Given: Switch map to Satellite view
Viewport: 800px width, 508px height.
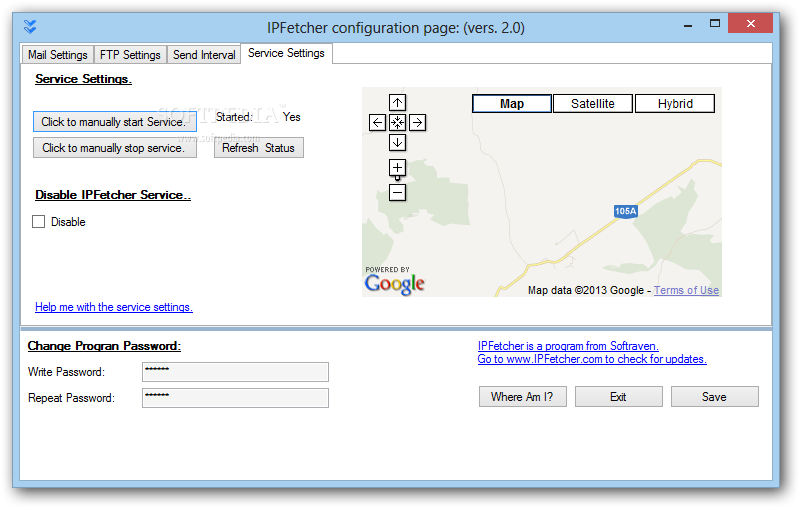Looking at the screenshot, I should pos(593,104).
